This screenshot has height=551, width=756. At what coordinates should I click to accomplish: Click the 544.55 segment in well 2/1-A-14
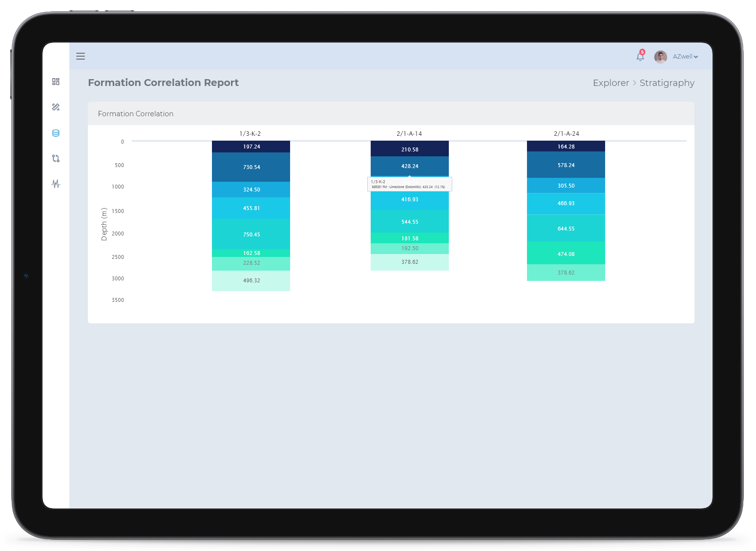coord(409,221)
